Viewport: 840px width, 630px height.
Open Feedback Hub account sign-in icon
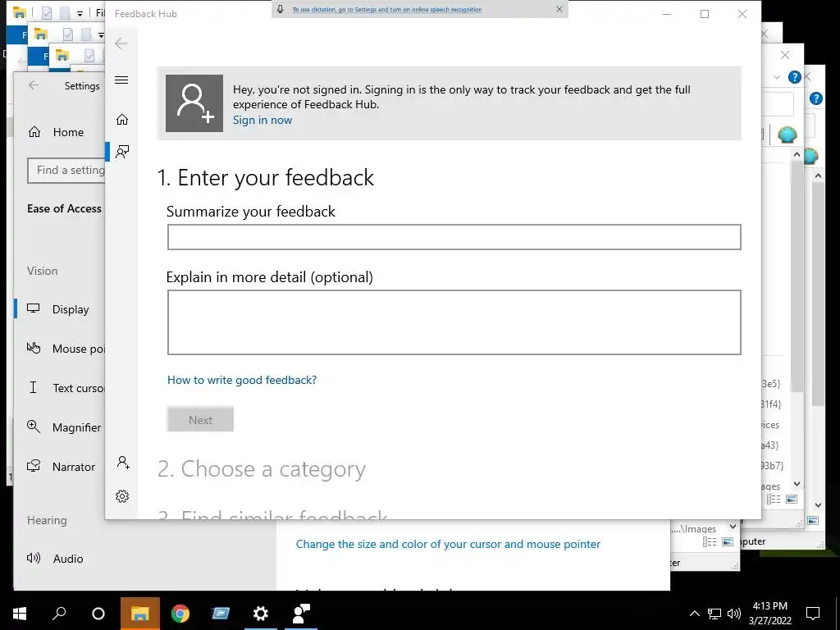click(123, 463)
